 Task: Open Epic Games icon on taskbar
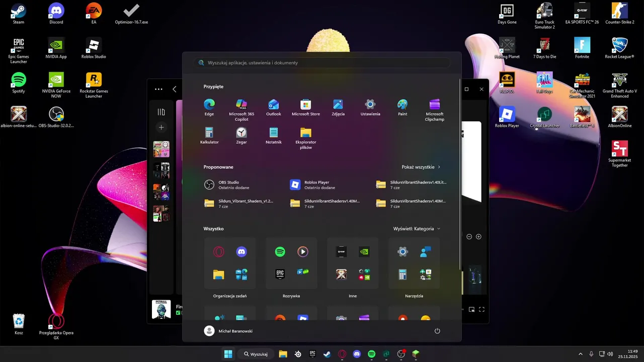(312, 354)
